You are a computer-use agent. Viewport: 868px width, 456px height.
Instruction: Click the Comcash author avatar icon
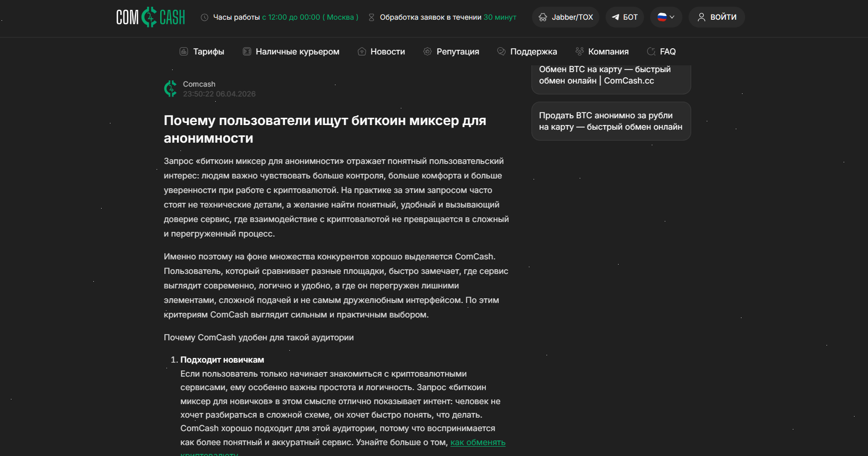click(171, 89)
